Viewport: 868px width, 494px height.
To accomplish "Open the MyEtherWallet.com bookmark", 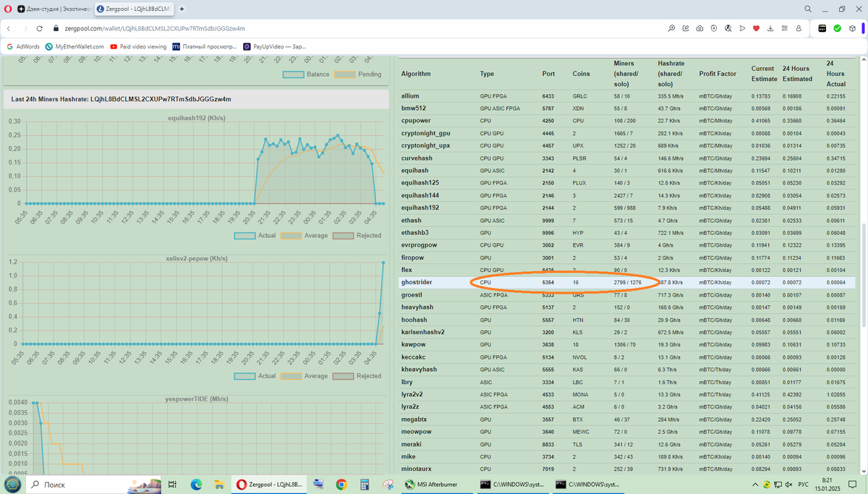I will click(75, 46).
